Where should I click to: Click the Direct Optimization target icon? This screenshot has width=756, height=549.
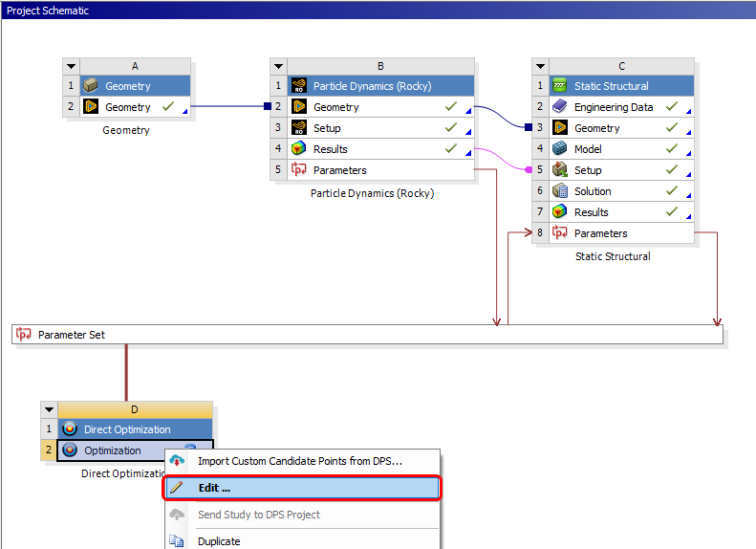(x=69, y=429)
